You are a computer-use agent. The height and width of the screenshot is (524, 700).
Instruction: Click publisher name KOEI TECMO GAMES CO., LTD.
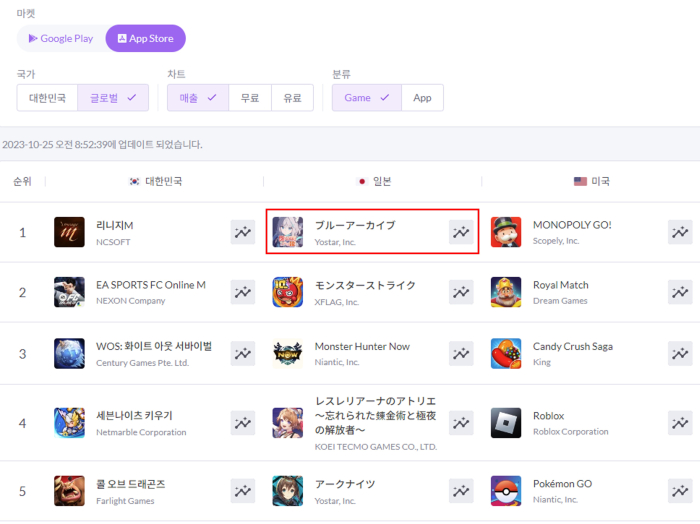[x=376, y=447]
